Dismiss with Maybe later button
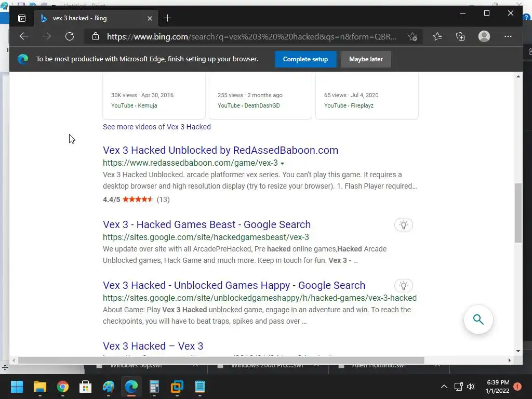The height and width of the screenshot is (399, 532). [x=366, y=59]
